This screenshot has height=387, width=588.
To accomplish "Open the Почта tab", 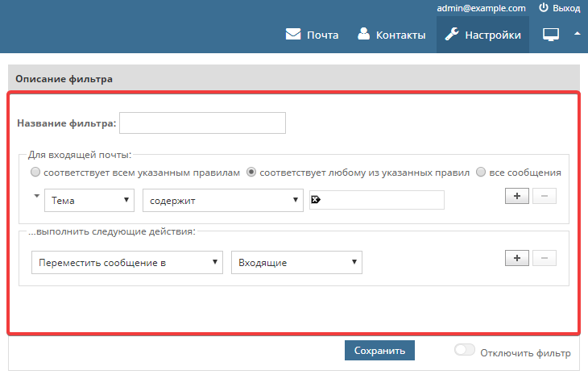I will 313,35.
